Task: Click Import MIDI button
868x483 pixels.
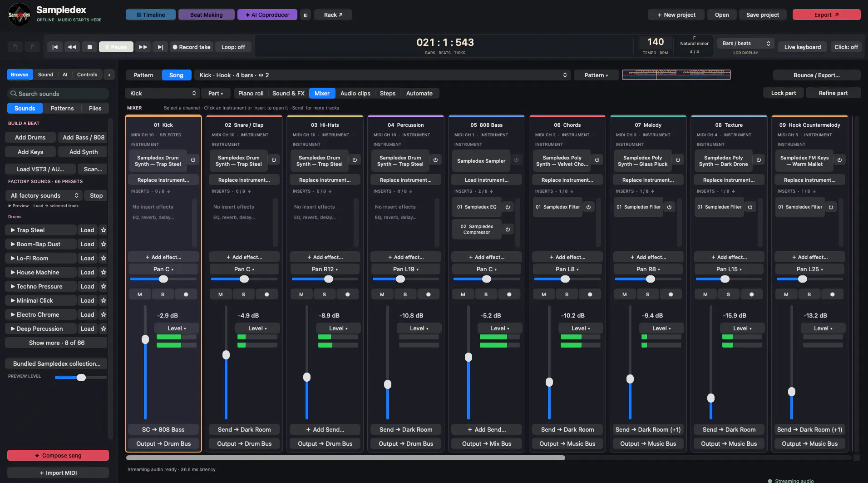Action: [x=58, y=473]
